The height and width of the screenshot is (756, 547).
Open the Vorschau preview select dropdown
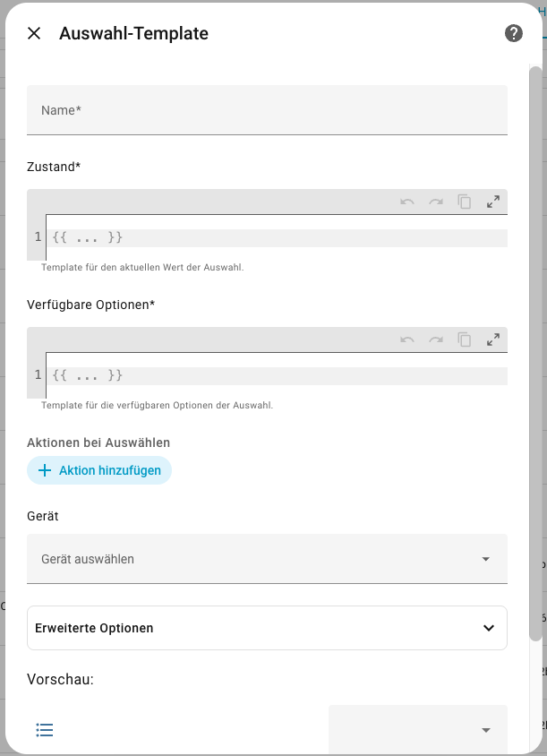coord(418,730)
